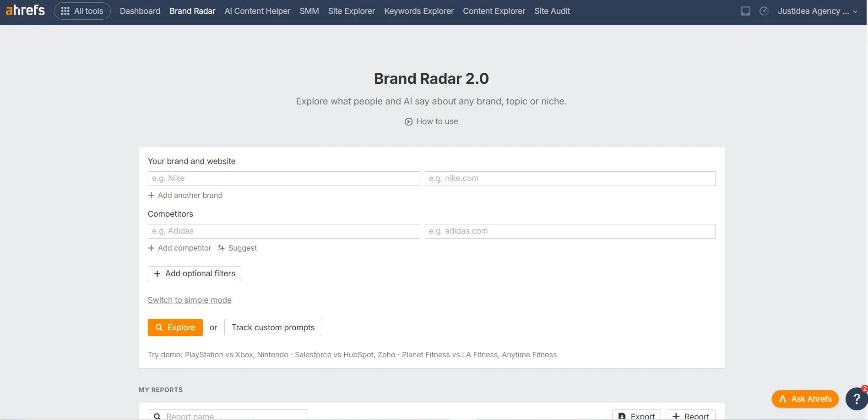Viewport: 868px width, 420px height.
Task: Play the How to use video
Action: (431, 121)
